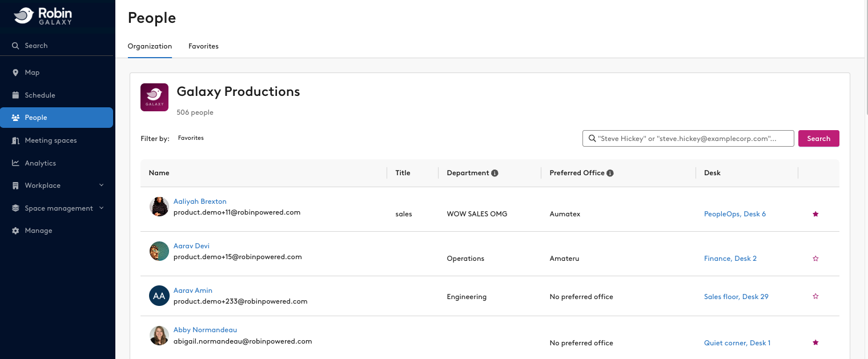Switch to the Organization tab
868x359 pixels.
(x=150, y=46)
